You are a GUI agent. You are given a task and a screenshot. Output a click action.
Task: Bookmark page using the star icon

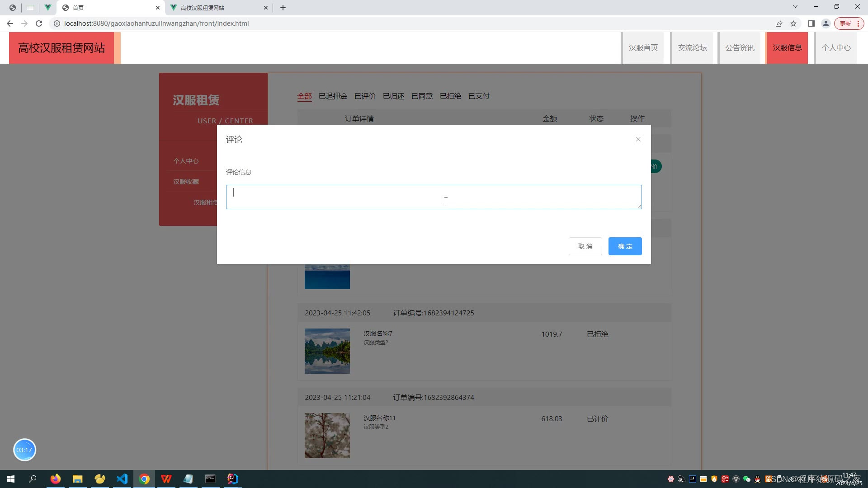pos(793,23)
